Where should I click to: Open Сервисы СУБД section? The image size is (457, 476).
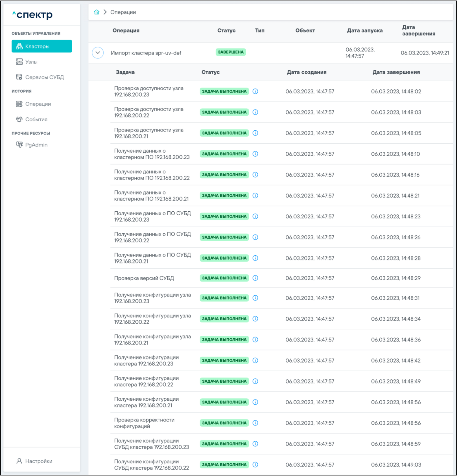(x=44, y=77)
